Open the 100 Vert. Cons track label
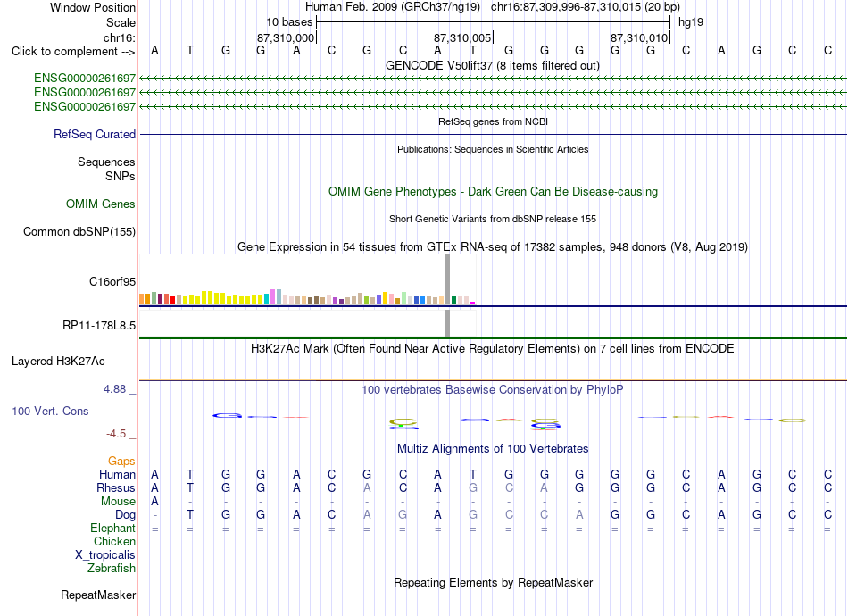This screenshot has width=848, height=616. click(50, 411)
